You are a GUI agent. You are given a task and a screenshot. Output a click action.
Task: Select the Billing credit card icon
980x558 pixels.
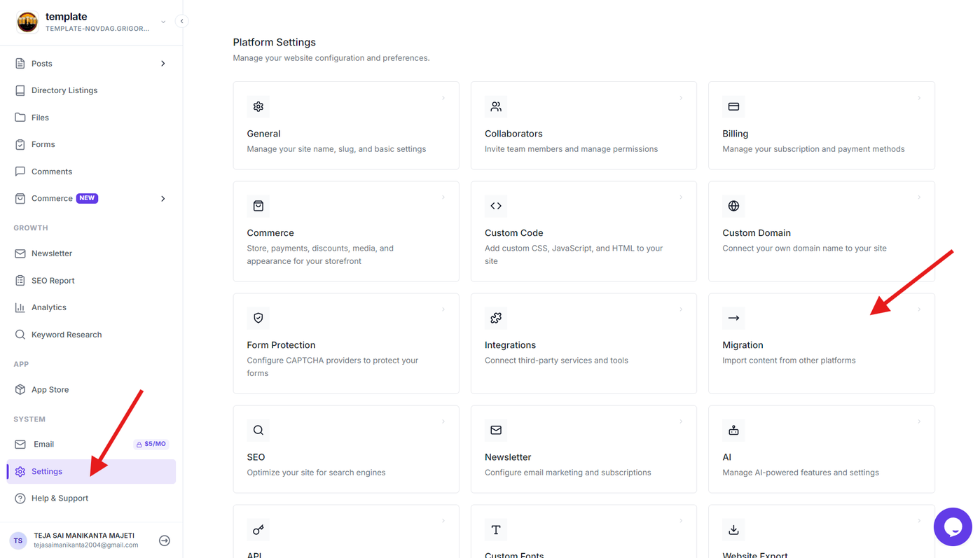pyautogui.click(x=733, y=106)
